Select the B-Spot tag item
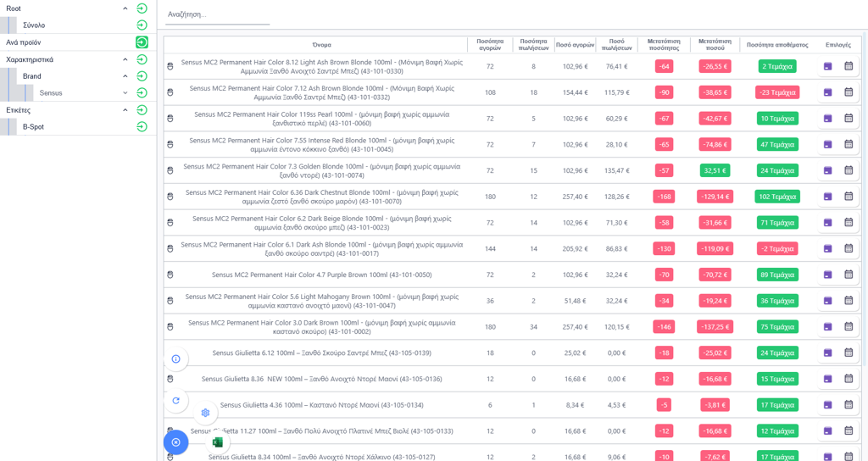Viewport: 868px width, 461px height. pos(33,127)
